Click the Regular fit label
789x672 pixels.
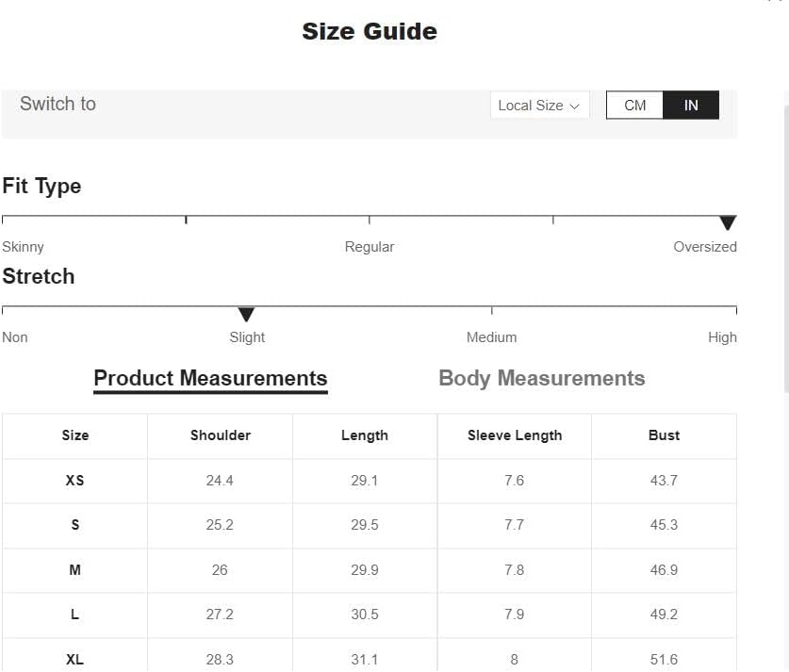pyautogui.click(x=370, y=247)
